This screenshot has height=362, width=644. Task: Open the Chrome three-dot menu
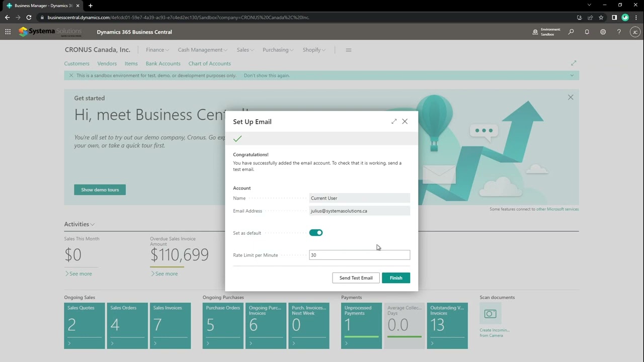point(636,17)
